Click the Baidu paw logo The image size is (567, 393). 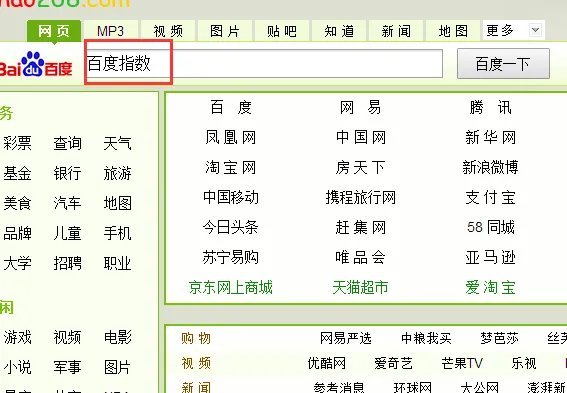[x=35, y=64]
